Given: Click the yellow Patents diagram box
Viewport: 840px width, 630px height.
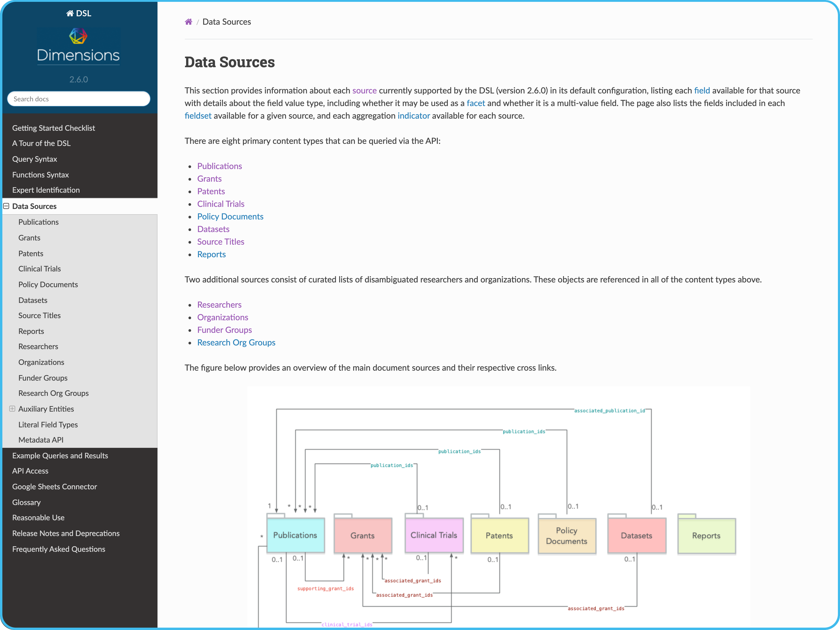Looking at the screenshot, I should 499,536.
